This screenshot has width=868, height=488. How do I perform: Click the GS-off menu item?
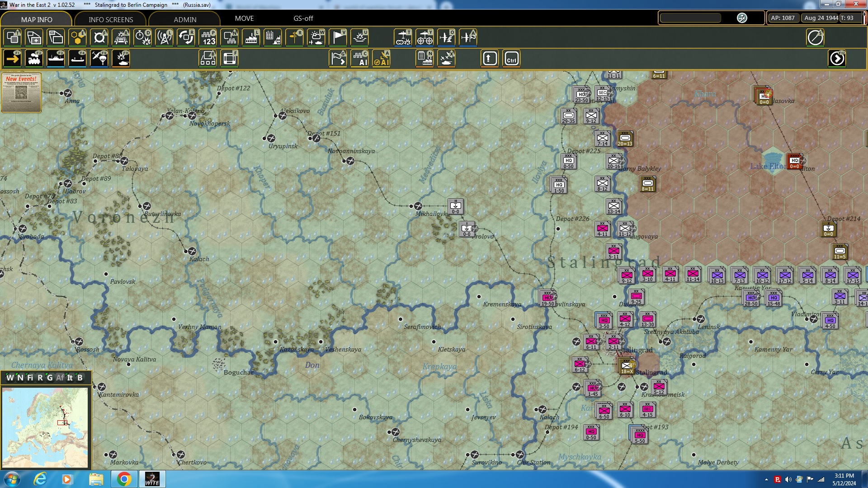[303, 18]
